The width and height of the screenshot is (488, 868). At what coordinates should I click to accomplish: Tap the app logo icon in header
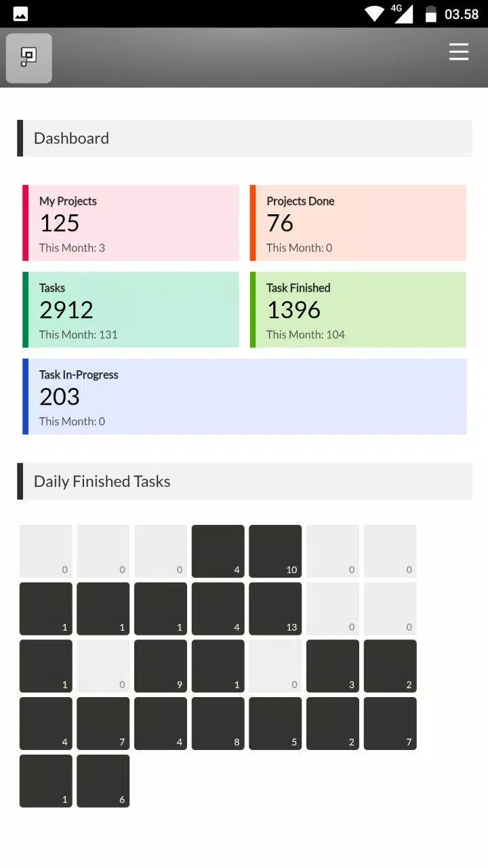(x=29, y=58)
